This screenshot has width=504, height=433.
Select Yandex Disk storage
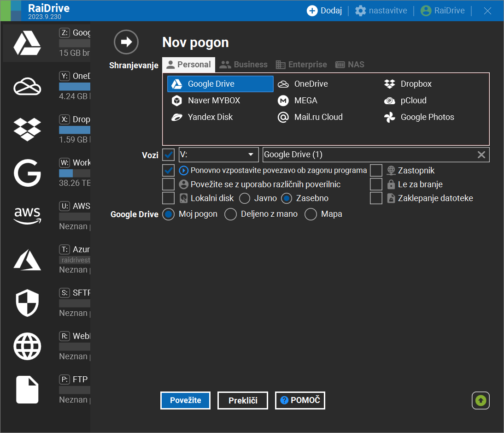coord(220,117)
